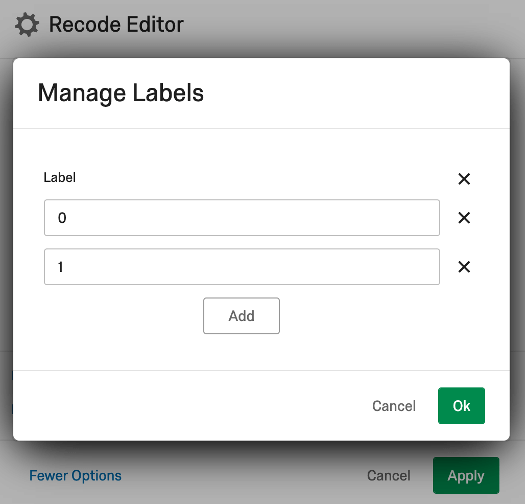Add a new label row

pos(241,316)
